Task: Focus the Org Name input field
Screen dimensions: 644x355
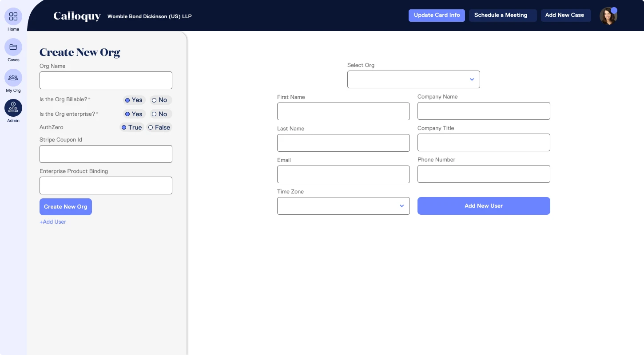Action: click(x=106, y=80)
